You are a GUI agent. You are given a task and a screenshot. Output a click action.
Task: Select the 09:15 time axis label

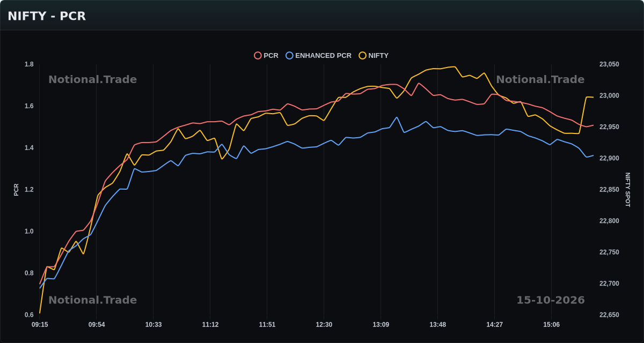pyautogui.click(x=40, y=325)
